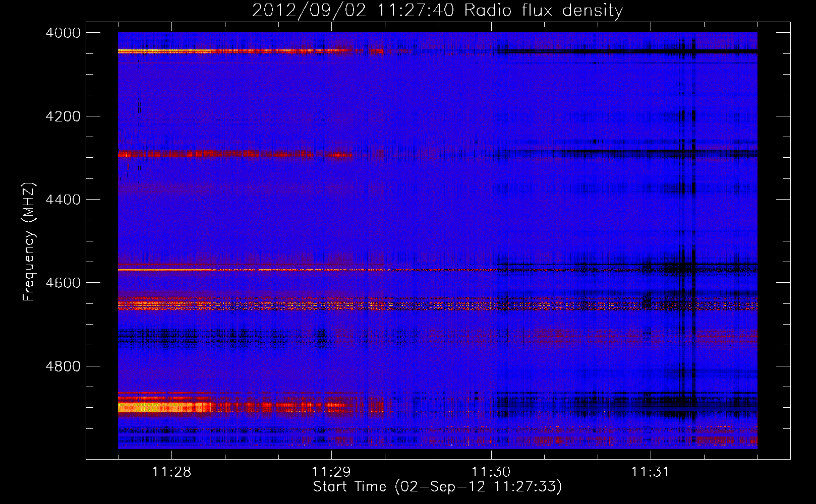The image size is (816, 504).
Task: Click the 'Start Time (02-Sep-12 11:27:33)' axis title
Action: (437, 487)
